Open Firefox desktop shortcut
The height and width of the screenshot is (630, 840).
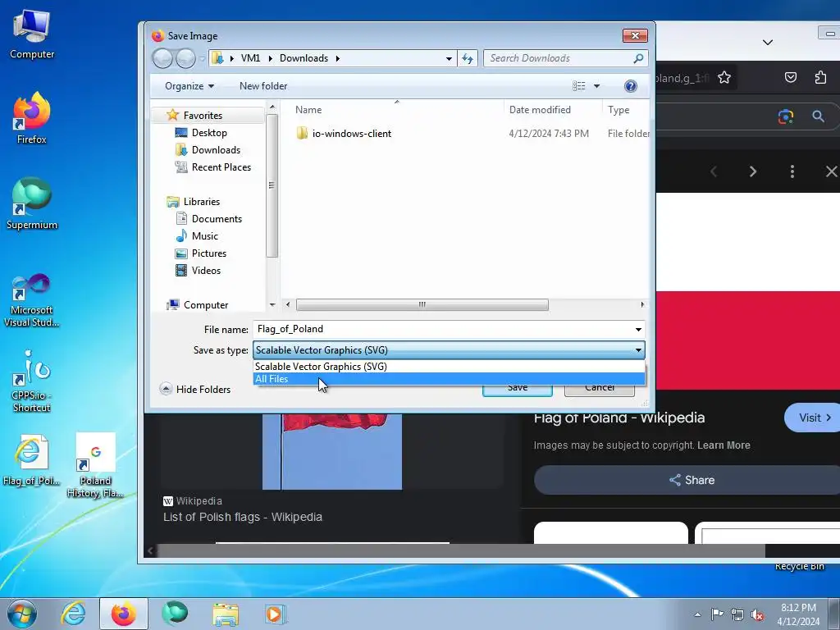pos(32,118)
